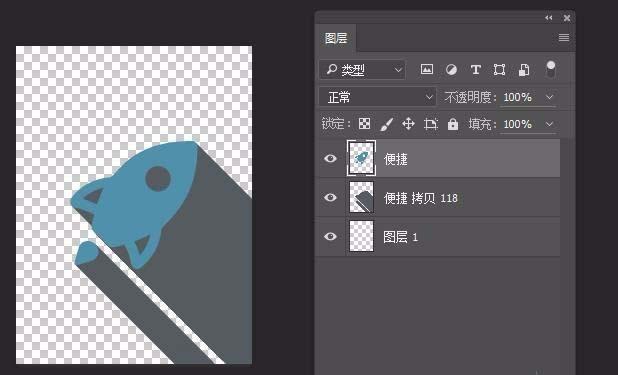
Task: Open the 正常 blend mode dropdown
Action: (378, 97)
